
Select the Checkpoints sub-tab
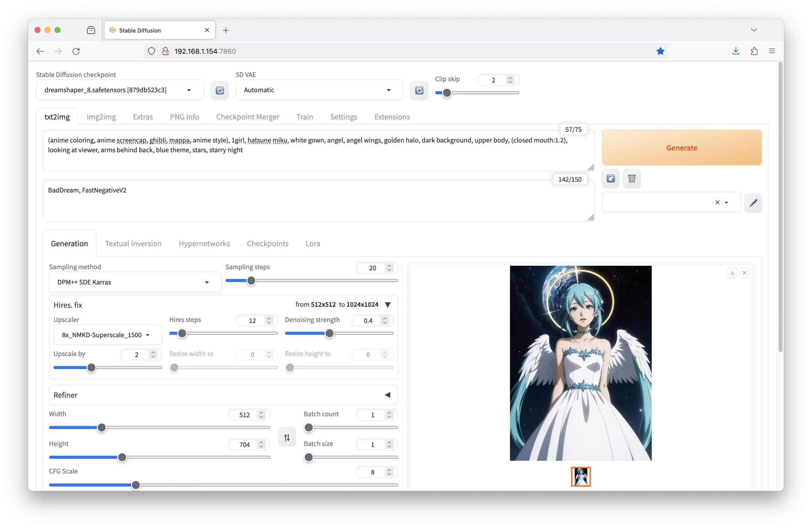pos(267,244)
